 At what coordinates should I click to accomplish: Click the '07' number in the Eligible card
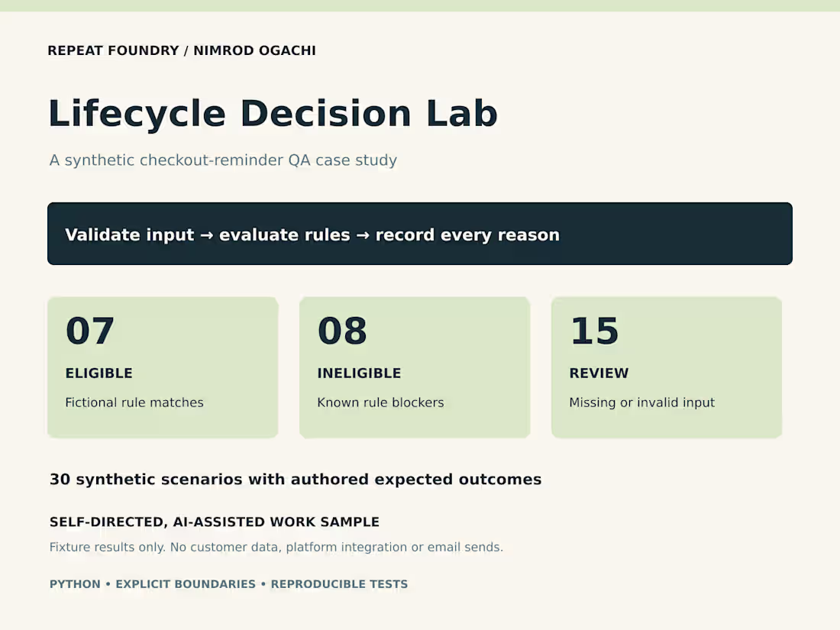(90, 331)
